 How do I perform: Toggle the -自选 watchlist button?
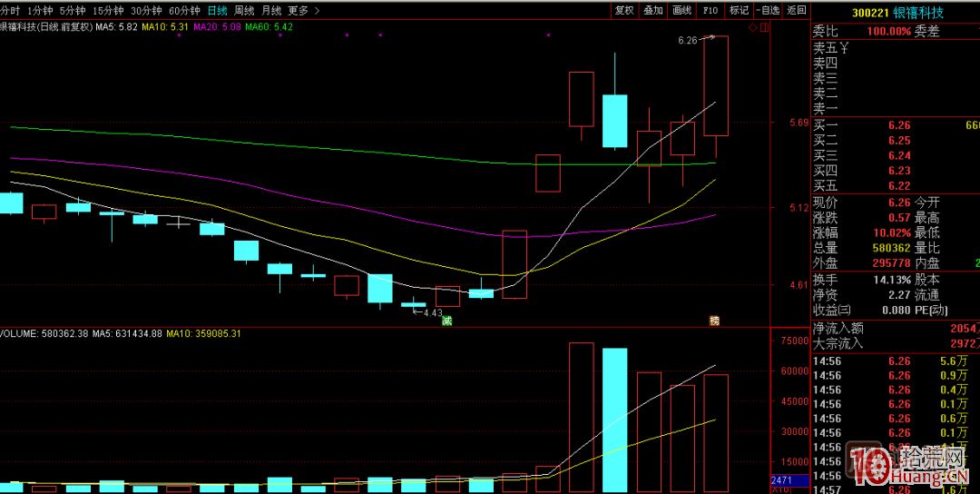tap(768, 11)
